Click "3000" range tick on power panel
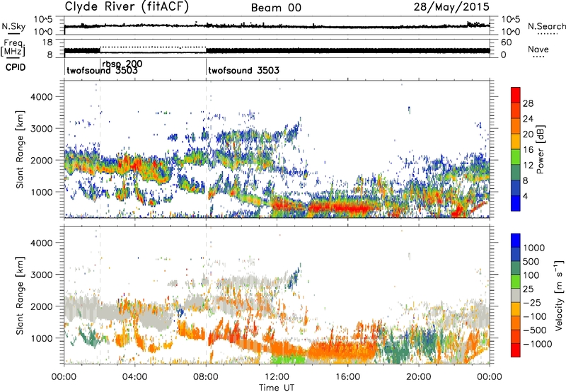 click(x=41, y=129)
